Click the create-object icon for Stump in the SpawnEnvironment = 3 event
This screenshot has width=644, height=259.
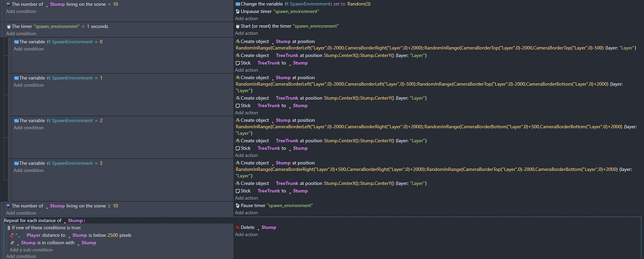[238, 163]
